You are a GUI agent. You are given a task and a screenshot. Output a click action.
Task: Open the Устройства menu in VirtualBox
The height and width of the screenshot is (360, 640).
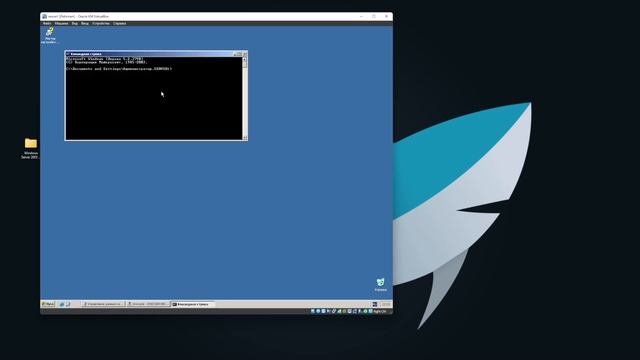(101, 24)
